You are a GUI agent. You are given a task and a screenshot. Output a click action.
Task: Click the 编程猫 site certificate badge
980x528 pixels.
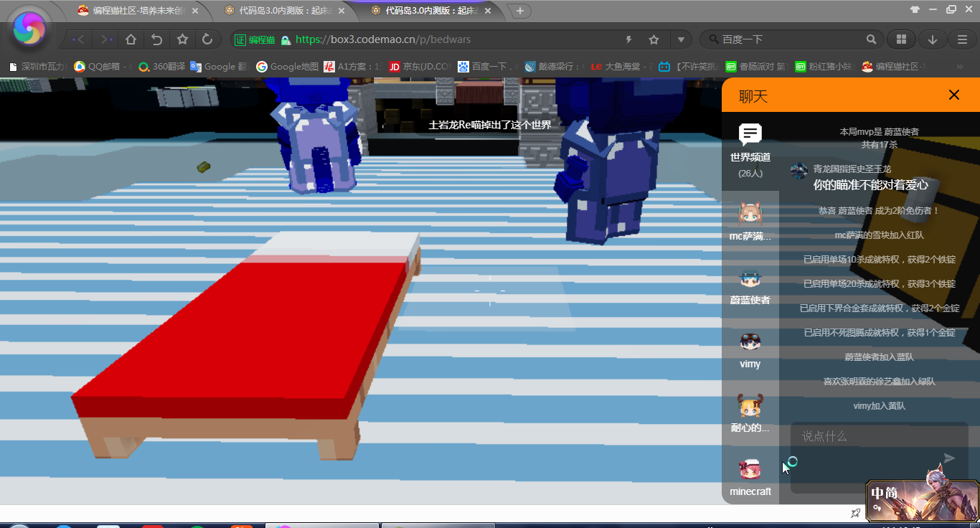[x=255, y=40]
